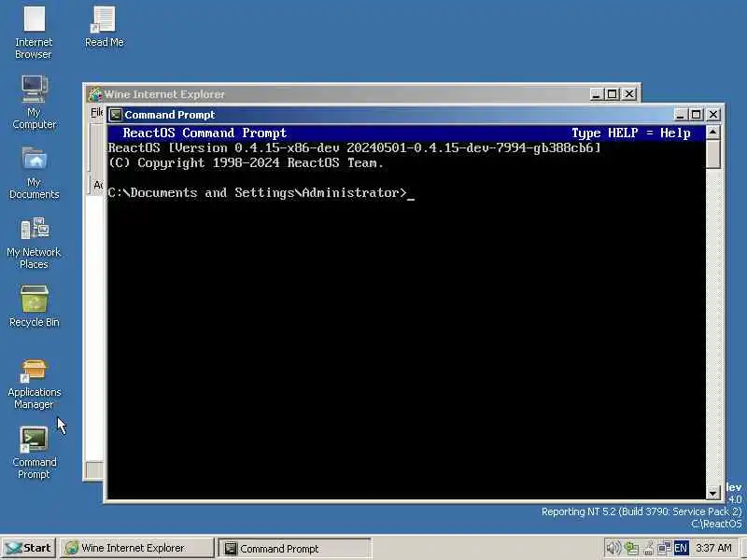Screen dimensions: 747x560
Task: Maximize the Wine Internet Explorer window
Action: pyautogui.click(x=613, y=94)
